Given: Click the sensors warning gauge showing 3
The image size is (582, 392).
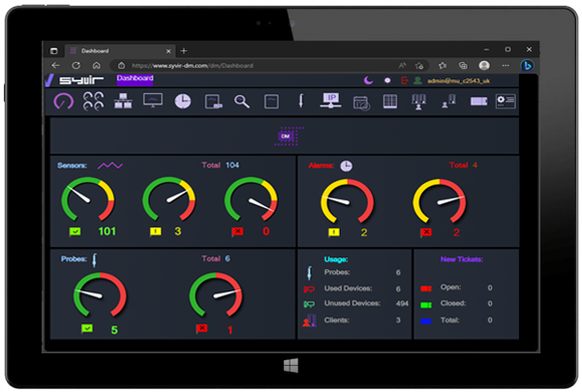Looking at the screenshot, I should pyautogui.click(x=169, y=198).
